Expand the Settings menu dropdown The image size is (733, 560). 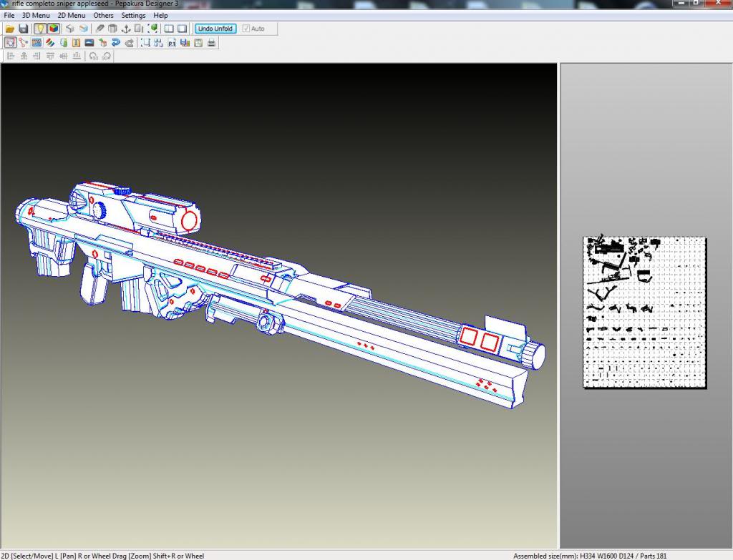point(133,15)
